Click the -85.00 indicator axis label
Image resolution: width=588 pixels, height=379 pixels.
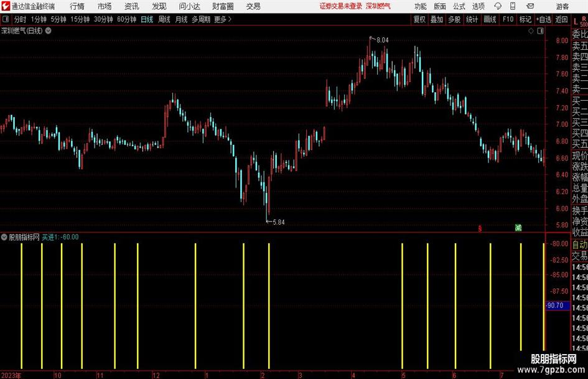[x=559, y=274]
